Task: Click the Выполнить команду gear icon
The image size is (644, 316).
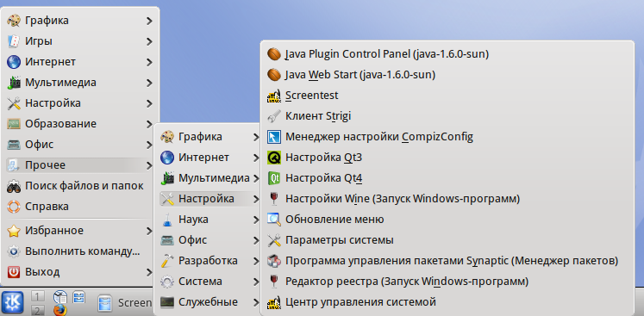Action: [x=14, y=251]
